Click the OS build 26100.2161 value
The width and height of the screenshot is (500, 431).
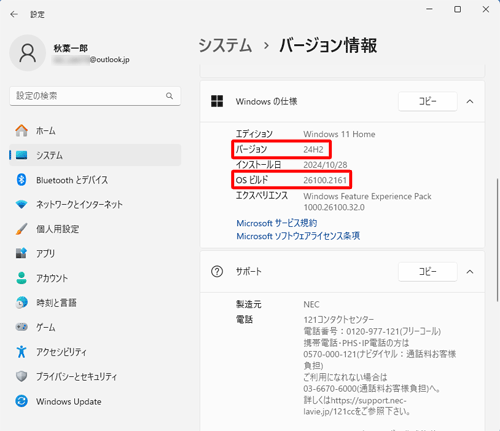coord(325,180)
